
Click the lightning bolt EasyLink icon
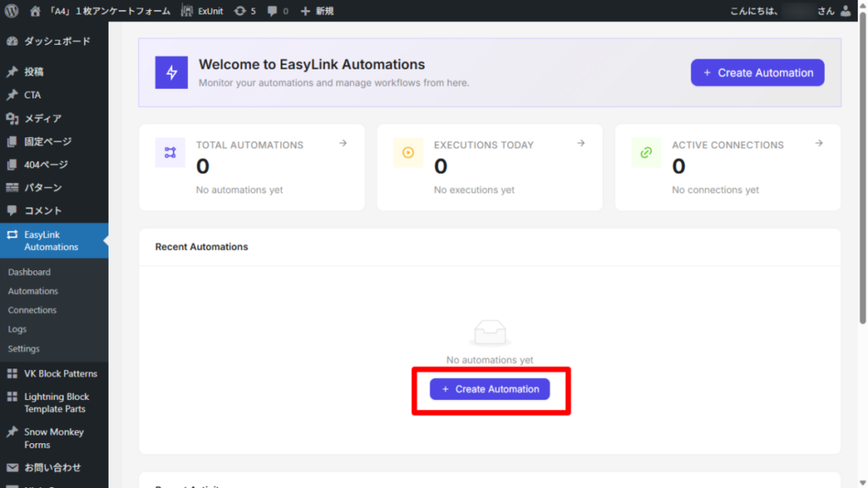click(171, 73)
